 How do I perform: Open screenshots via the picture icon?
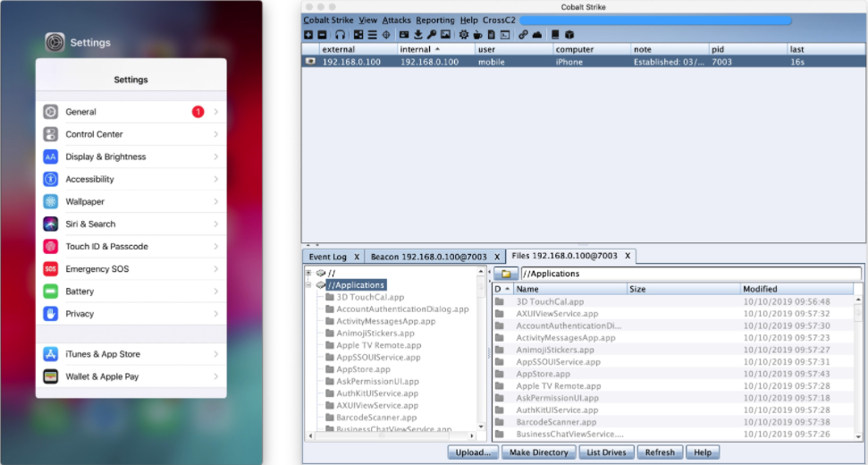(x=445, y=35)
